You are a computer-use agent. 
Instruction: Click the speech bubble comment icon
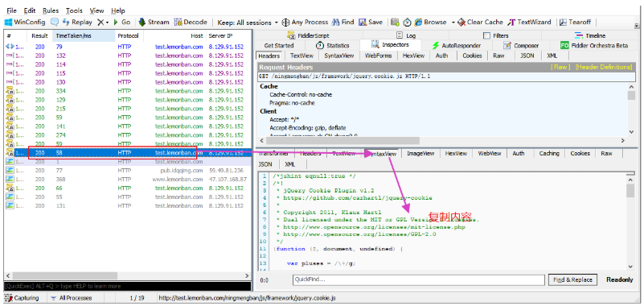(x=54, y=23)
